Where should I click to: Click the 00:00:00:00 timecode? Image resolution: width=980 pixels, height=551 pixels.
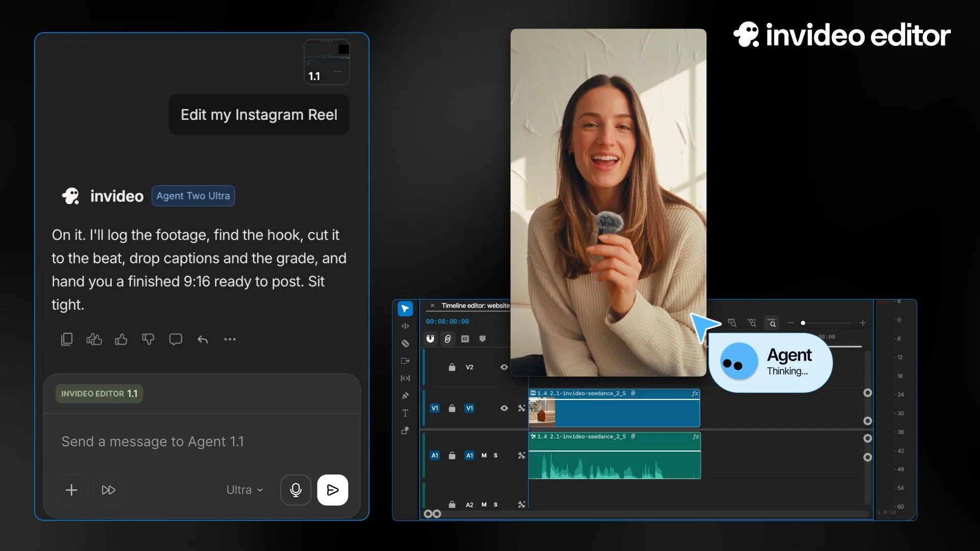pos(447,321)
